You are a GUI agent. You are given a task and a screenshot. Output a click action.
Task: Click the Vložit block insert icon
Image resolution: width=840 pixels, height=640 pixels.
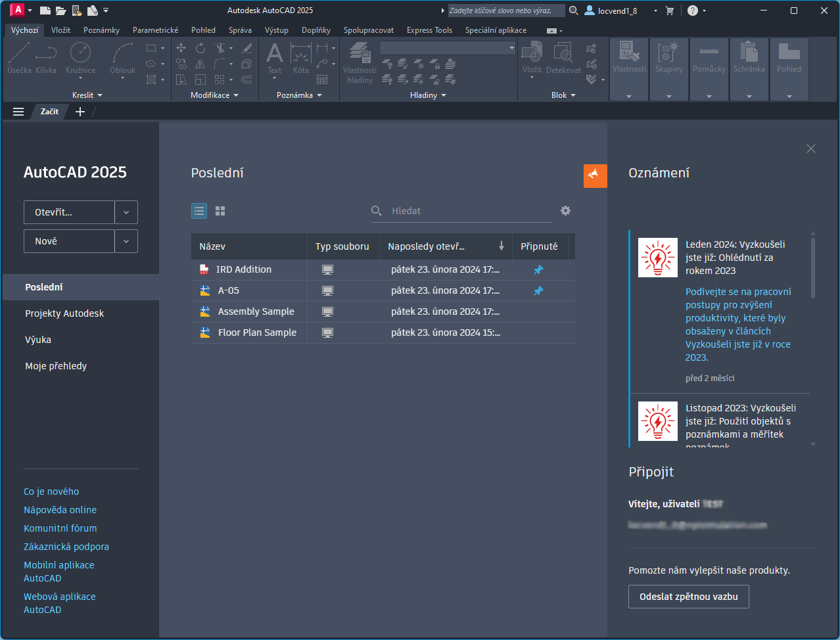[x=532, y=53]
